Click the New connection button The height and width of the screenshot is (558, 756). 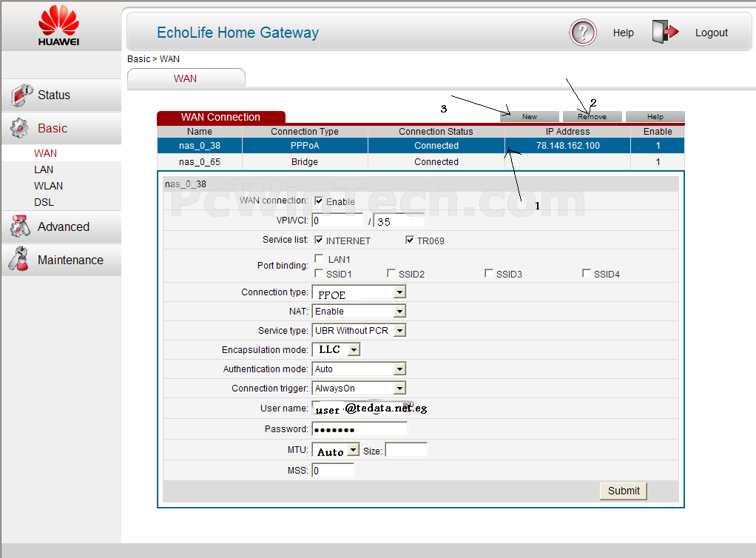pos(529,117)
